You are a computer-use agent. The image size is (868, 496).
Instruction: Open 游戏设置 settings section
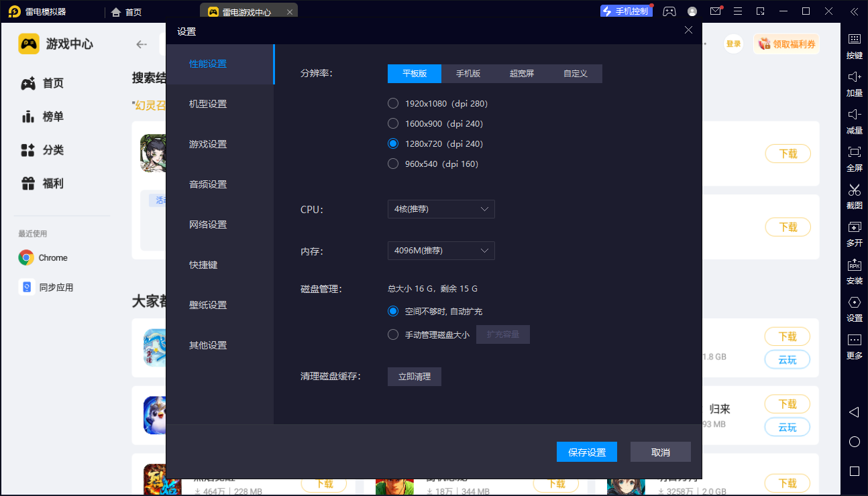click(x=220, y=144)
